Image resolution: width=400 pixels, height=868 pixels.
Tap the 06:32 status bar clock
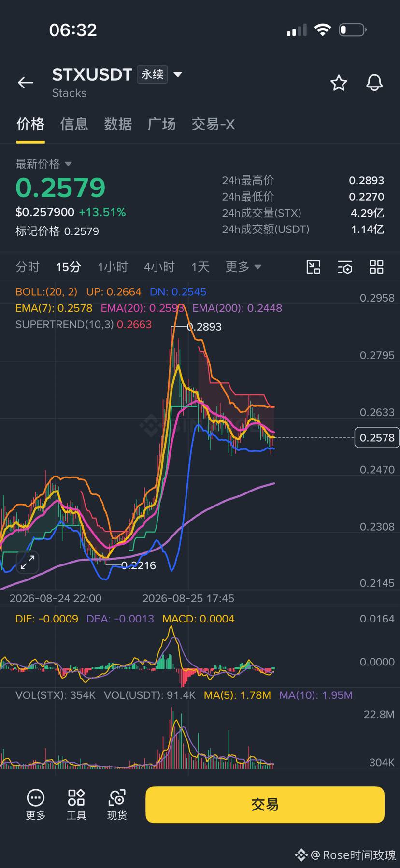point(73,30)
